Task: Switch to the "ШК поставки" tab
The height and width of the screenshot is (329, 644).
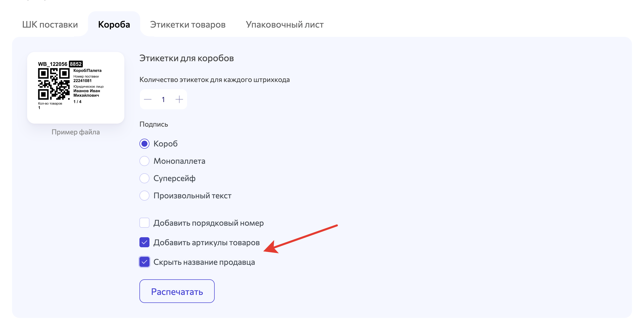Action: (50, 24)
